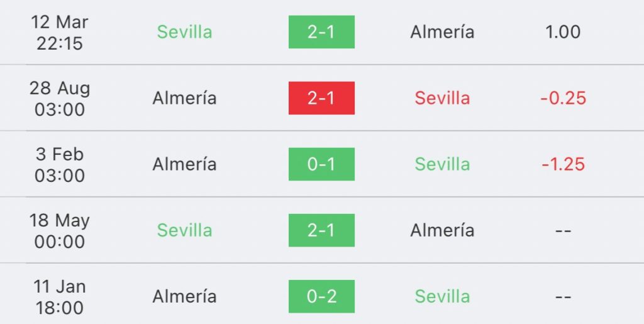Select red Sevilla away team on 28 Aug
The width and height of the screenshot is (644, 324).
442,98
